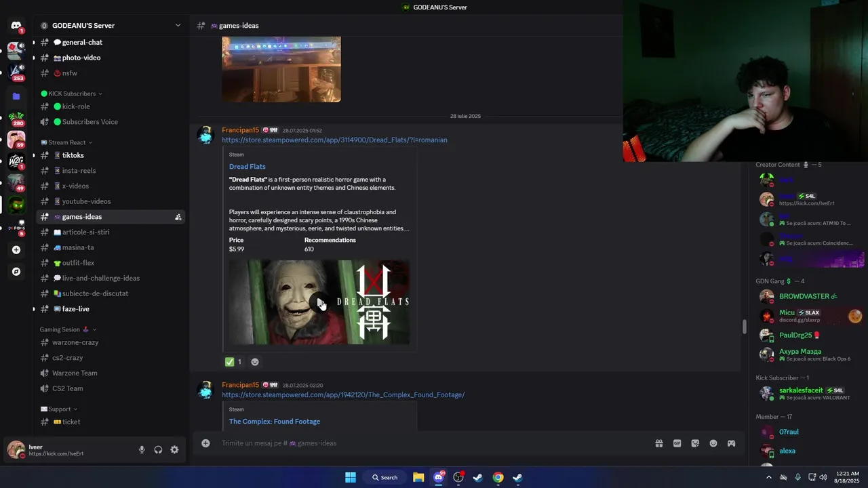The height and width of the screenshot is (488, 868).
Task: Open server icon with 59 badge
Action: coord(16,139)
